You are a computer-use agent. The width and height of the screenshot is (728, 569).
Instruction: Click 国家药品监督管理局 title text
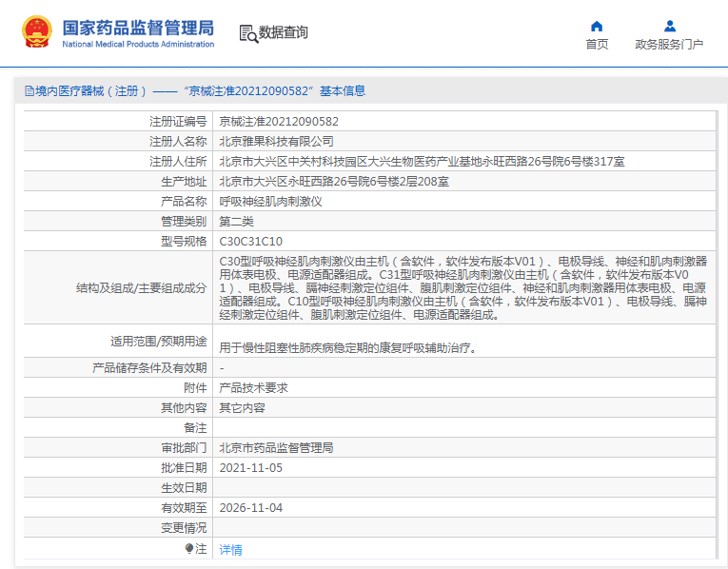[138, 28]
